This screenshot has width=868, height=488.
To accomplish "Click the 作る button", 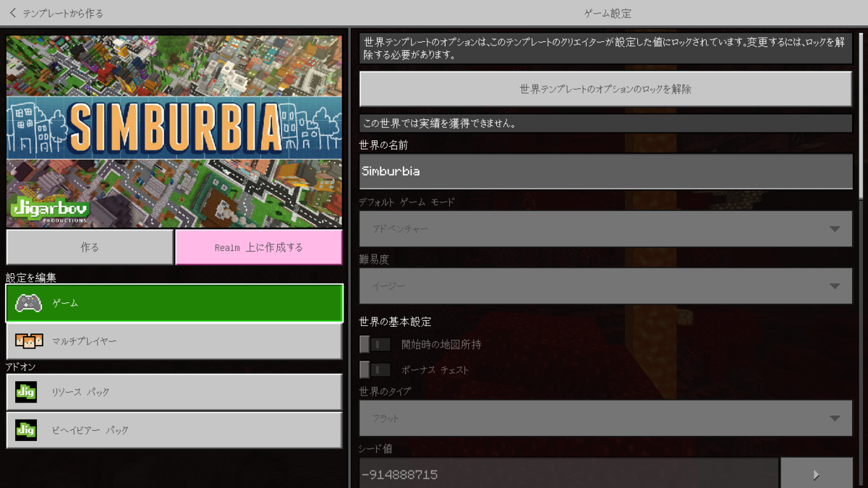I will [x=90, y=247].
